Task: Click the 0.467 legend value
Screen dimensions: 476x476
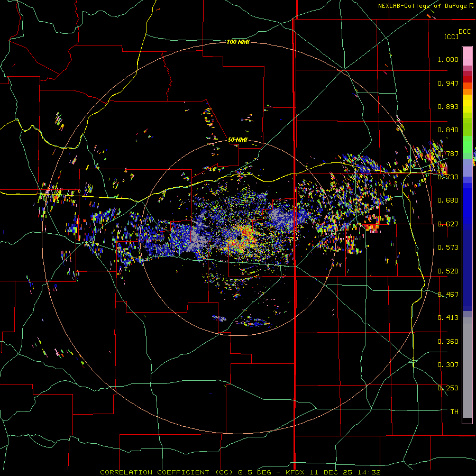Action: point(448,294)
